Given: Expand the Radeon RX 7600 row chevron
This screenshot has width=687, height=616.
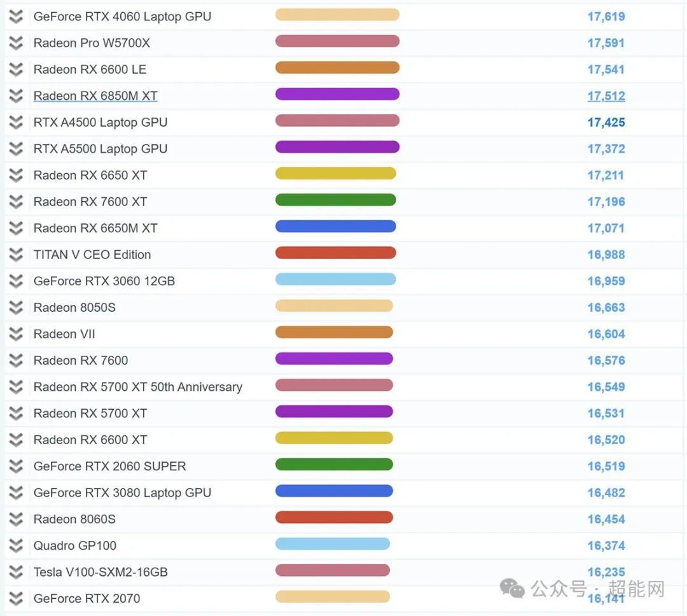Looking at the screenshot, I should point(16,360).
